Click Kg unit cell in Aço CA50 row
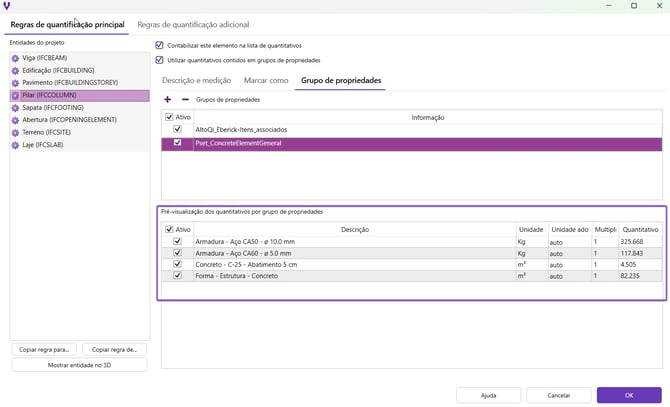 (x=532, y=242)
